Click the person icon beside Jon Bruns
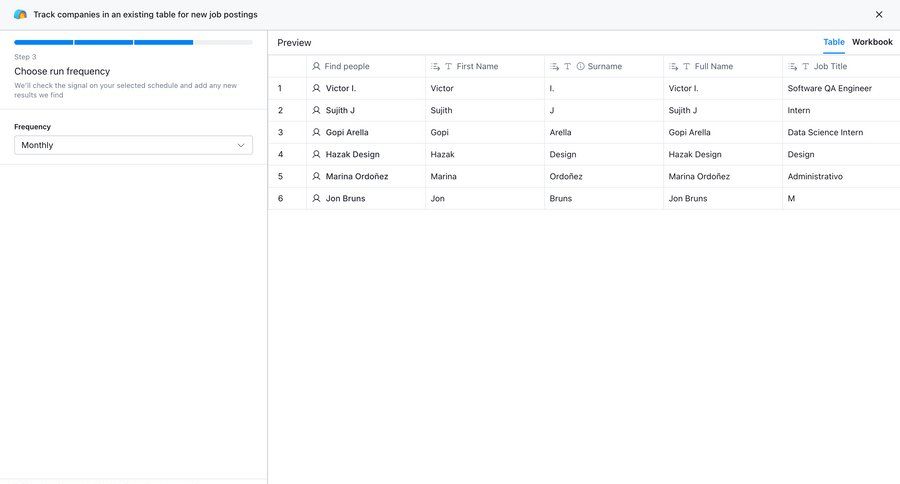Viewport: 900px width, 484px height. pyautogui.click(x=316, y=198)
